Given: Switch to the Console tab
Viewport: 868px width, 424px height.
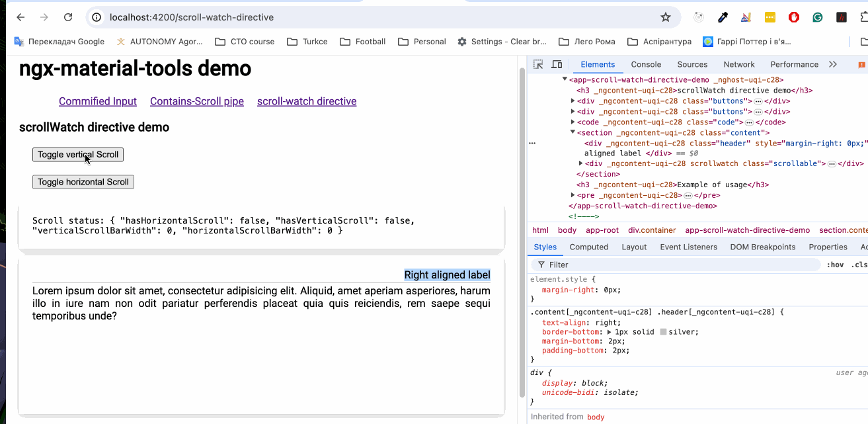Looking at the screenshot, I should pos(646,64).
